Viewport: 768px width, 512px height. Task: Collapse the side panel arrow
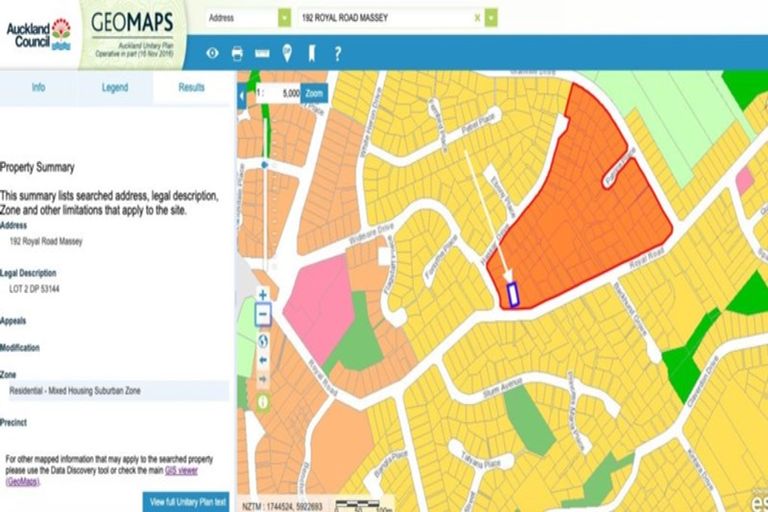pos(241,94)
